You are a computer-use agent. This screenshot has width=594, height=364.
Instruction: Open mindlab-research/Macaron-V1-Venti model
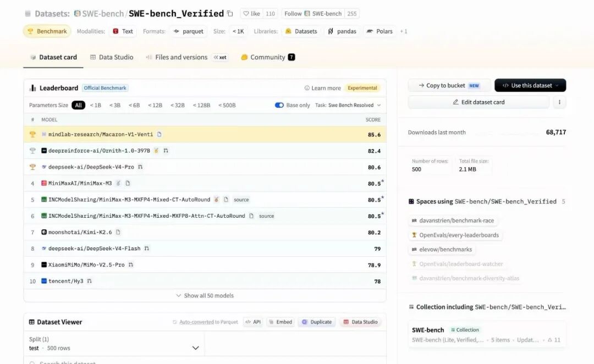[x=101, y=135]
